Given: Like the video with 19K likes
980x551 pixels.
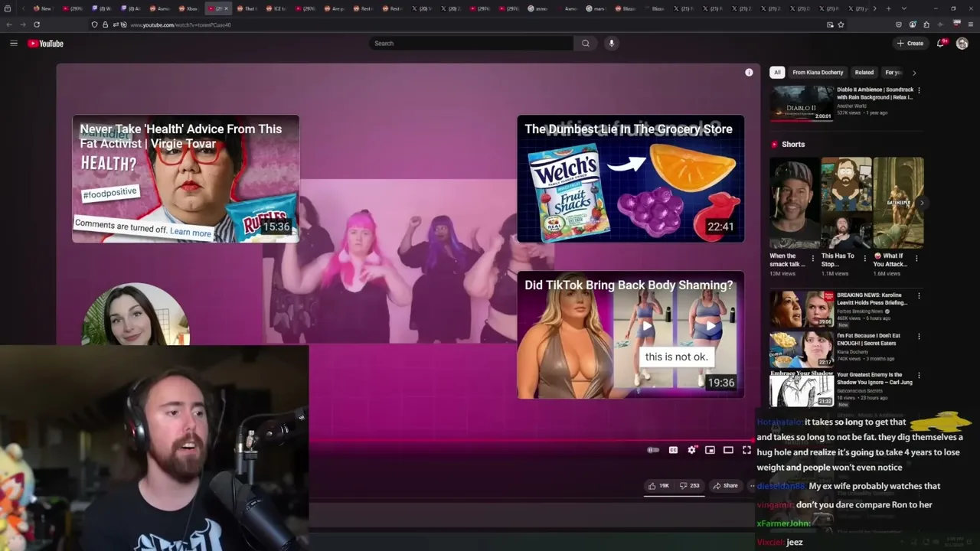Looking at the screenshot, I should 658,486.
